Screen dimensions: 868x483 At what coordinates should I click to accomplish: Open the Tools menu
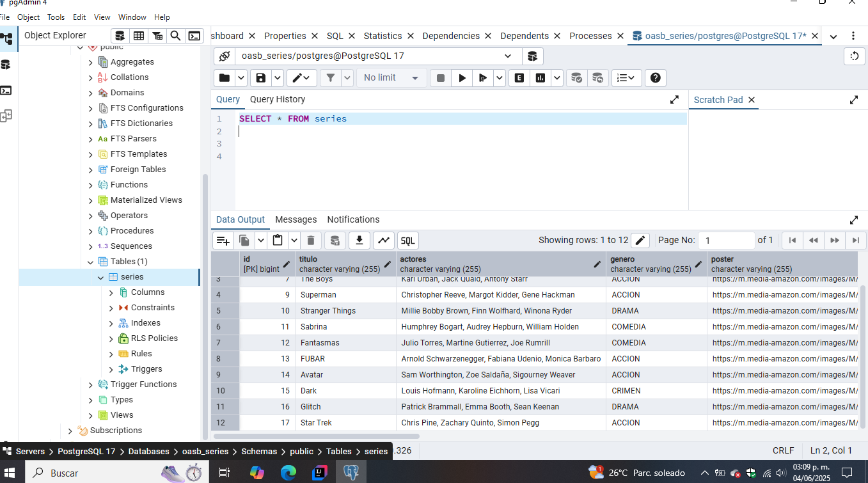pos(56,17)
